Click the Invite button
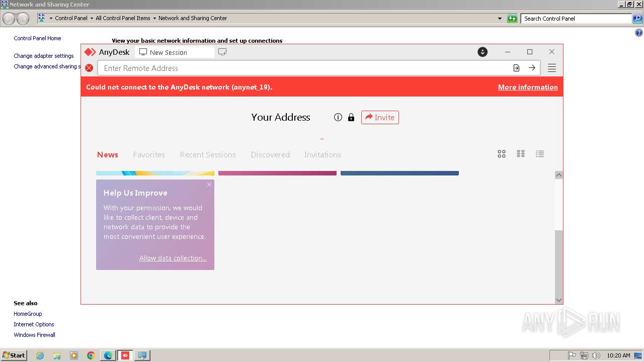 (380, 117)
